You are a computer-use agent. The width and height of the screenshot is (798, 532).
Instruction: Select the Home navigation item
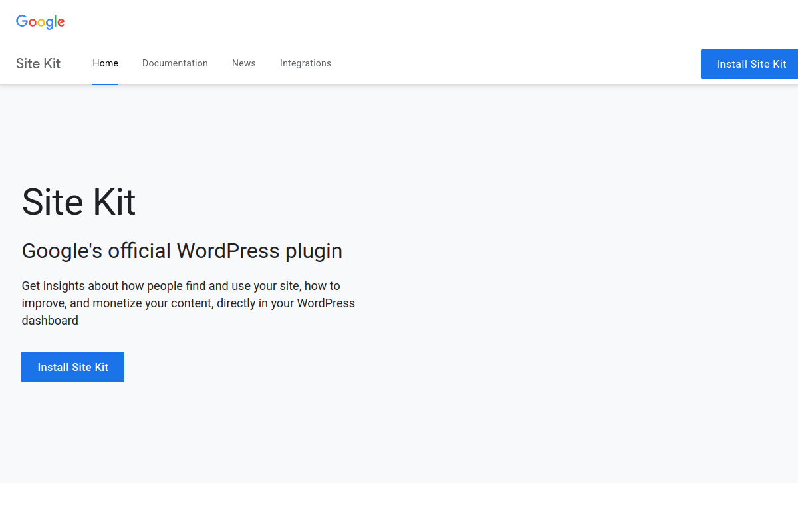tap(105, 63)
